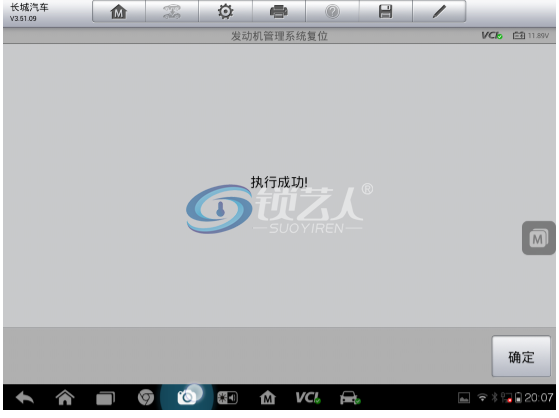Tap MaxiSys M icon in bottom bar
Viewport: 559px width, 418px height.
point(268,398)
